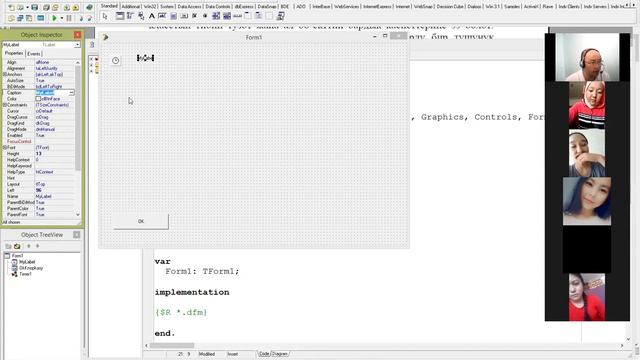Switch to the Win32 palette tab
Image resolution: width=640 pixels, height=360 pixels.
pos(150,6)
